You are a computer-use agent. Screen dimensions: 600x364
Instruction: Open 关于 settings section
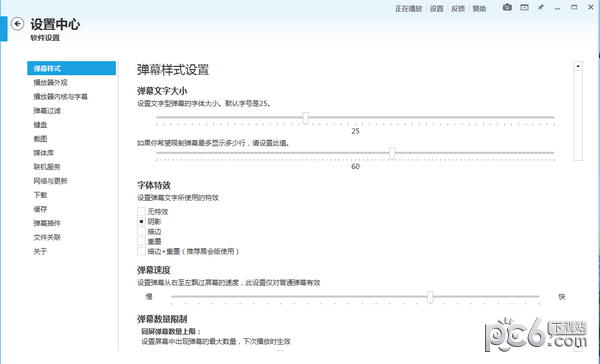coord(40,251)
